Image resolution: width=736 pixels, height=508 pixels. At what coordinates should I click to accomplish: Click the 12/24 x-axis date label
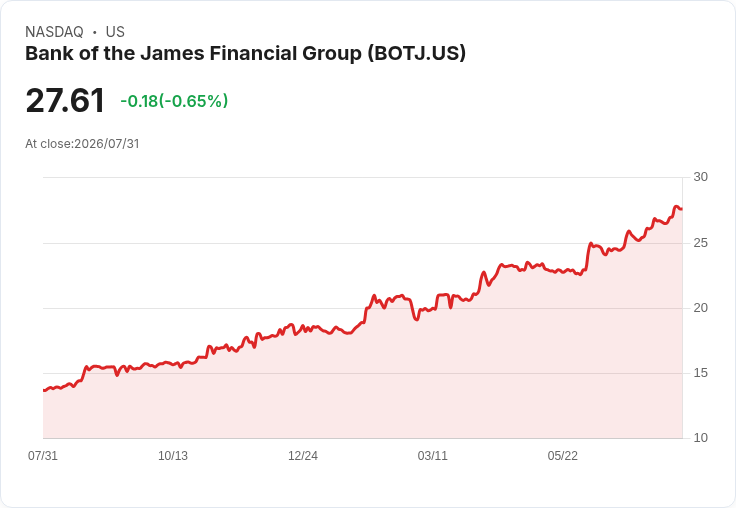click(303, 455)
